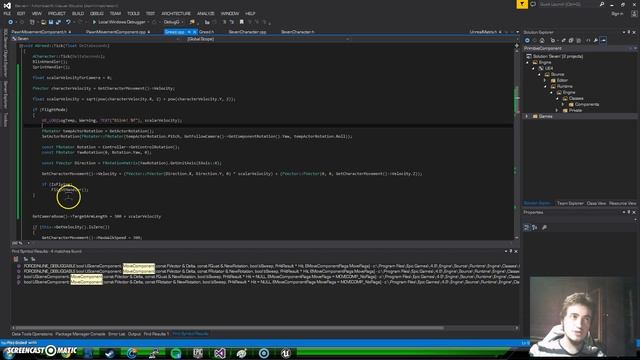Expand the Components folder
The image size is (640, 360).
(563, 104)
